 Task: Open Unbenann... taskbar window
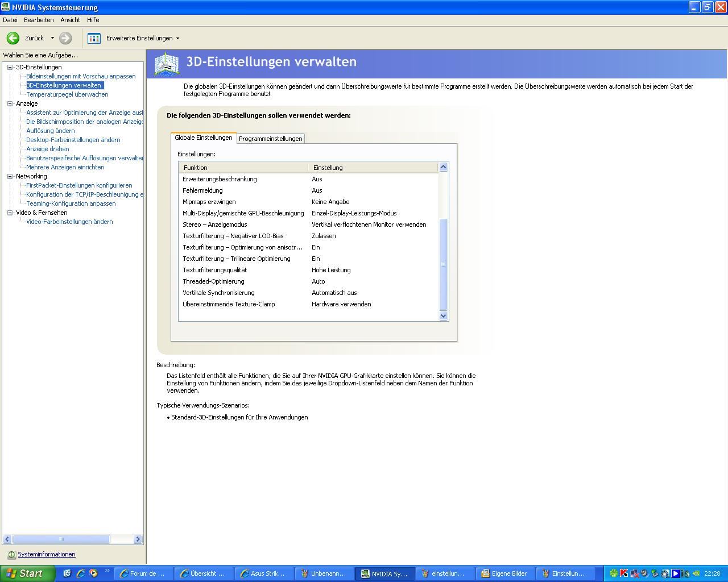click(324, 573)
